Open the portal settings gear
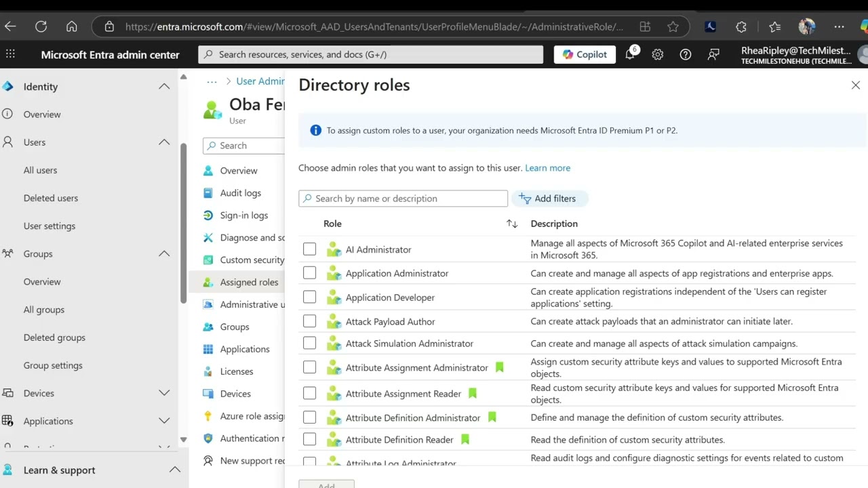Viewport: 868px width, 488px height. point(658,54)
